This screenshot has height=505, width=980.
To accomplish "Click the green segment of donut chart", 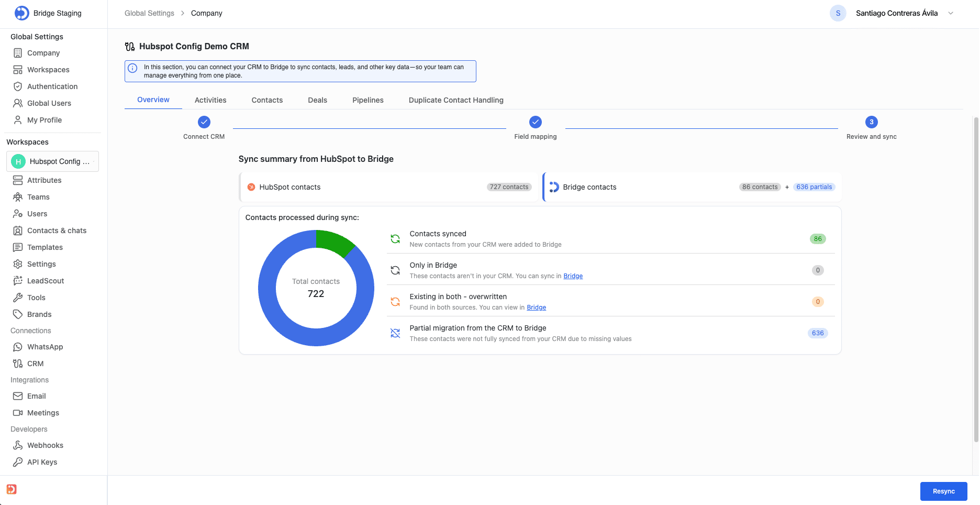I will coord(333,242).
